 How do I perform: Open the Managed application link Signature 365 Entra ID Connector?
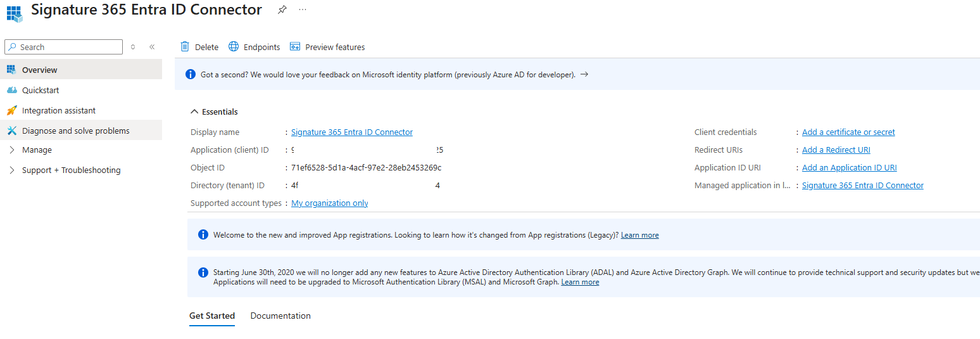(x=863, y=186)
